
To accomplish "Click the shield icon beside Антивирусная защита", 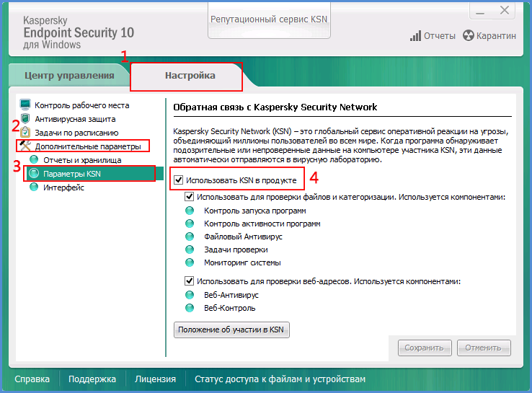I will click(25, 119).
